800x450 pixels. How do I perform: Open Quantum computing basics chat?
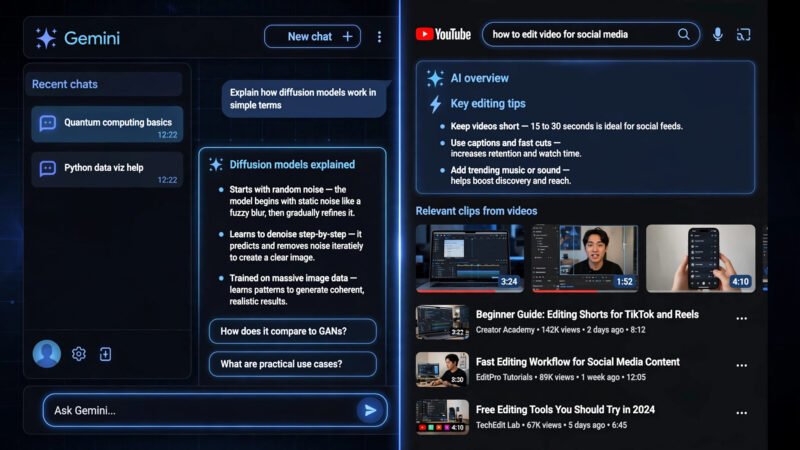pyautogui.click(x=107, y=124)
